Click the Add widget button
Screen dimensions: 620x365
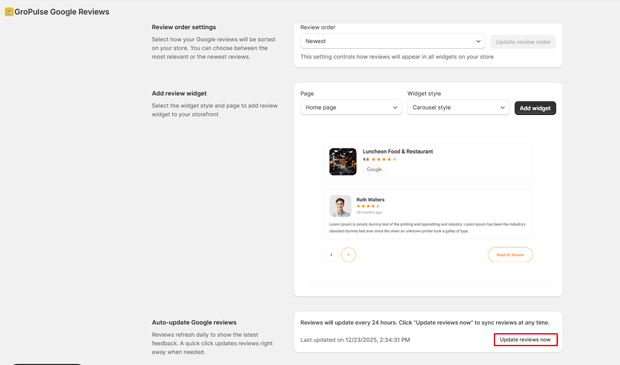(535, 108)
